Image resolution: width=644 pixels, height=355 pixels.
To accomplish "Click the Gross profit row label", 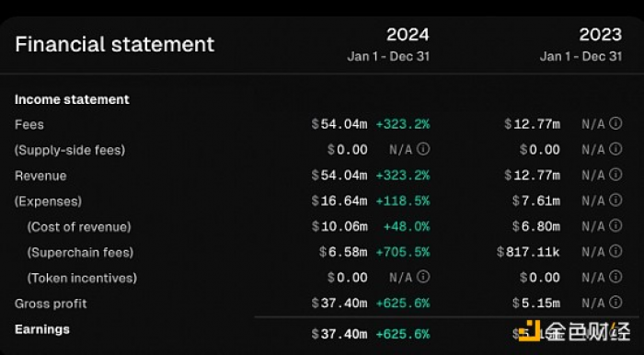I will [x=51, y=303].
